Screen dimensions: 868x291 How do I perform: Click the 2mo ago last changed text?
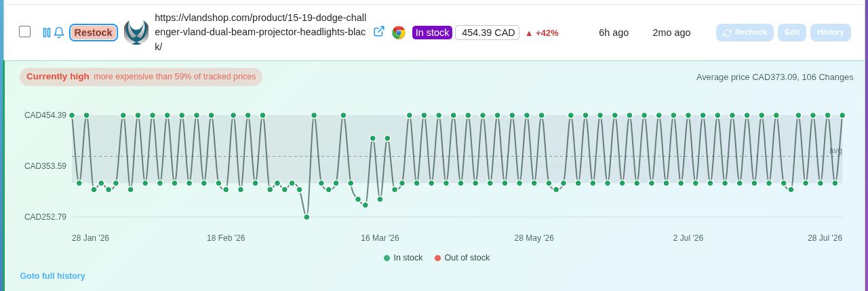click(x=671, y=33)
